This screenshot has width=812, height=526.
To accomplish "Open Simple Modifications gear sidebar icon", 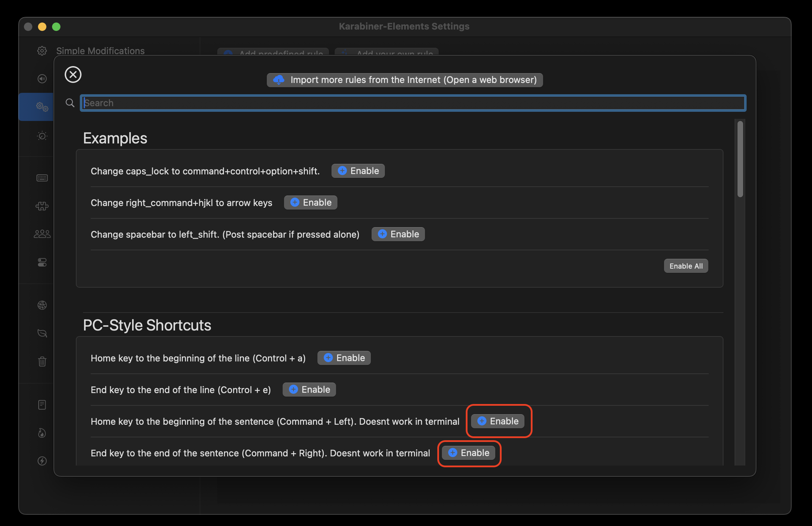I will pos(42,51).
